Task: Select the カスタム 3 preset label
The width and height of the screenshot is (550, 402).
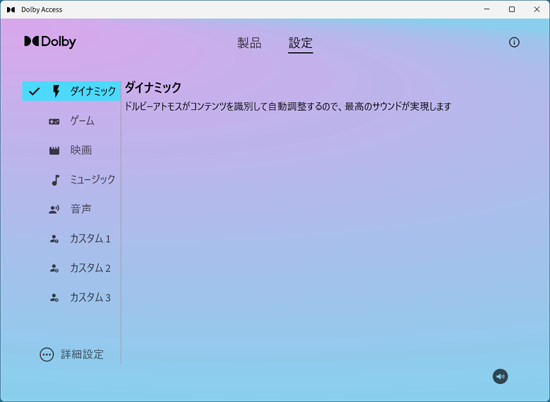Action: 90,298
